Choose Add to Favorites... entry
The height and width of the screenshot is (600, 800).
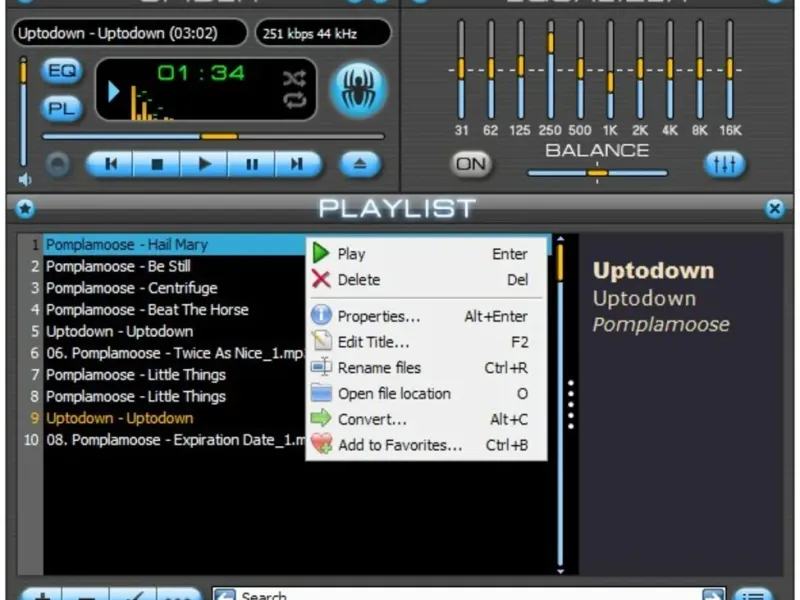426,445
